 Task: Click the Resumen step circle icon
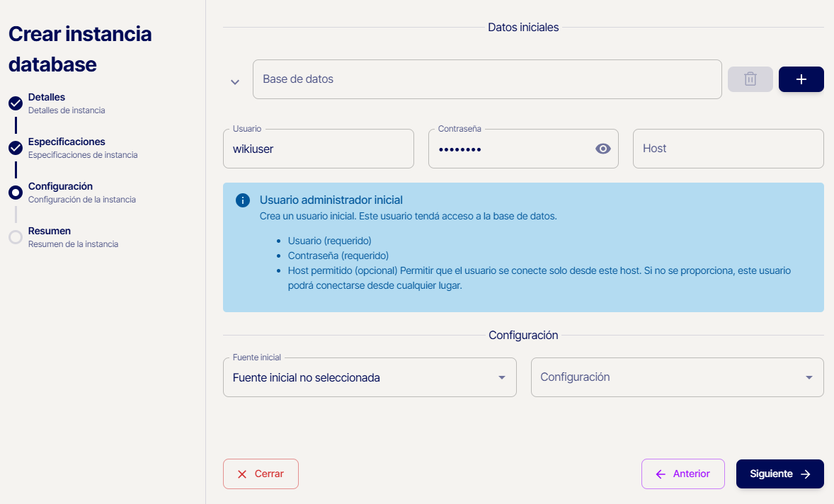pos(16,237)
